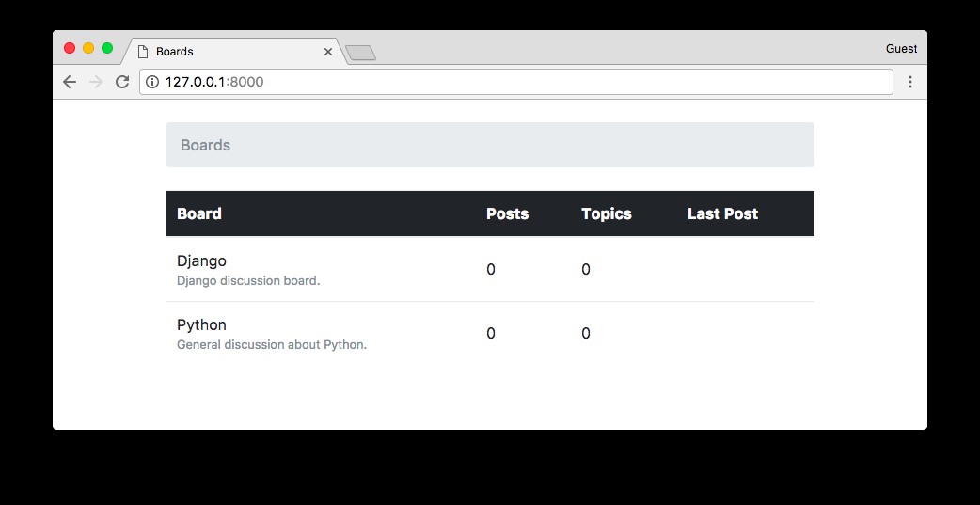Focus the address bar showing 127.0.0.1:8000

515,82
